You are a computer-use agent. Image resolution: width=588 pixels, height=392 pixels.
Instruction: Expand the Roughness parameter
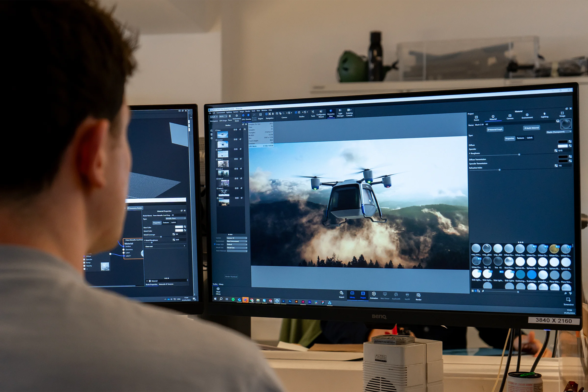coord(470,153)
